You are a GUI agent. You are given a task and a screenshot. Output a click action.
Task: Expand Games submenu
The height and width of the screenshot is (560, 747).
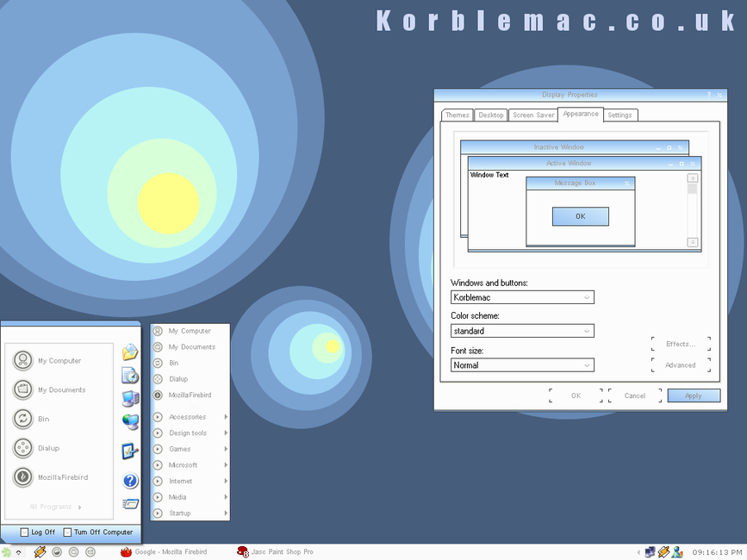(190, 449)
